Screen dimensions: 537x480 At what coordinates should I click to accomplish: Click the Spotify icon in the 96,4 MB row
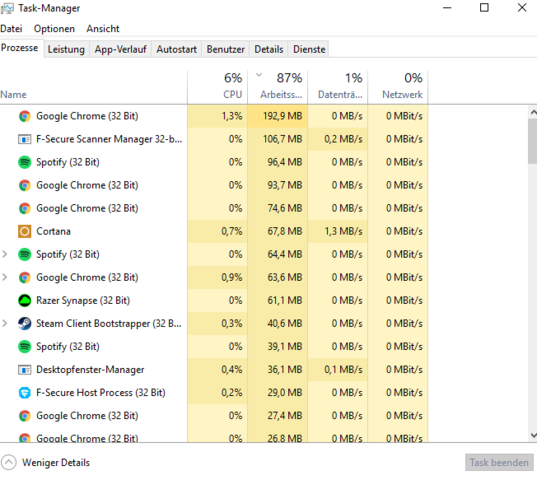[x=24, y=162]
